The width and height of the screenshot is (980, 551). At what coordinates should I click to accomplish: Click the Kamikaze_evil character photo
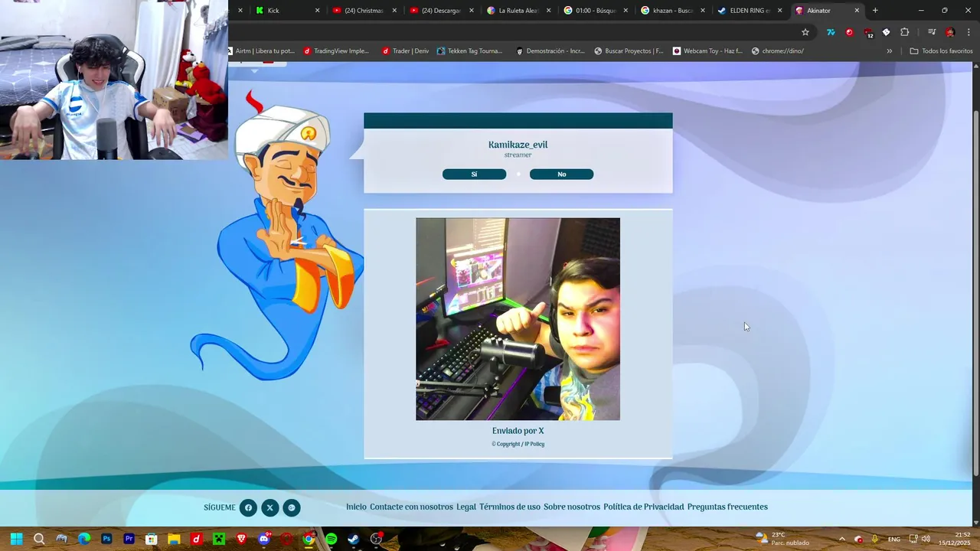click(x=518, y=319)
